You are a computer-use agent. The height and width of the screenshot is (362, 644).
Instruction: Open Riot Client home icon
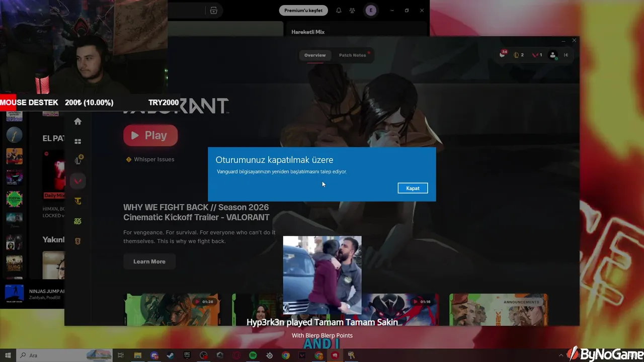[77, 121]
